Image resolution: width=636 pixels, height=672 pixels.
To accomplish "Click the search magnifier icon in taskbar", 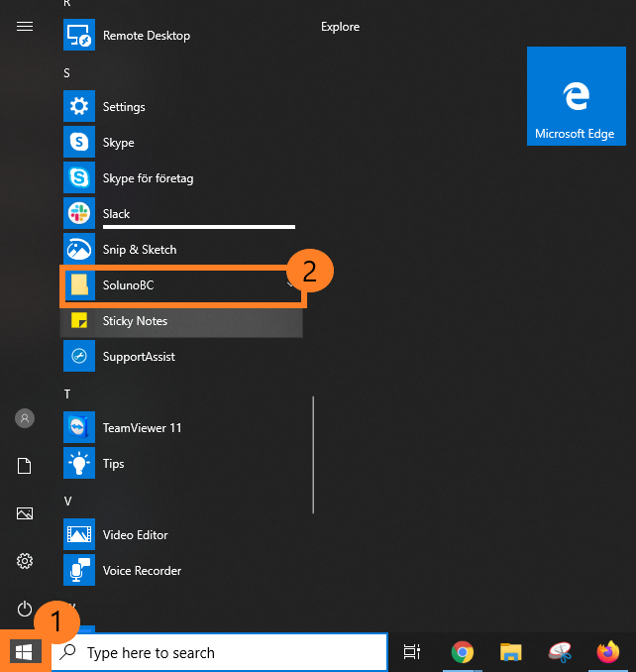I will [x=67, y=652].
